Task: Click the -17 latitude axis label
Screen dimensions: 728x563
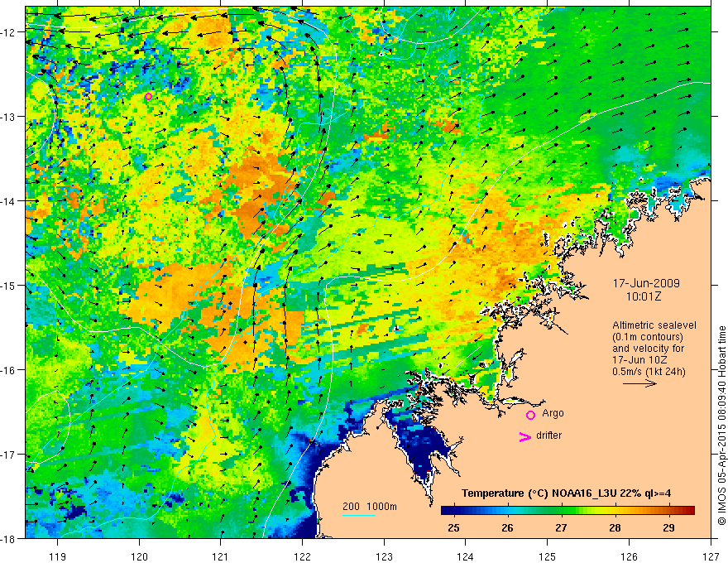Action: [8, 455]
